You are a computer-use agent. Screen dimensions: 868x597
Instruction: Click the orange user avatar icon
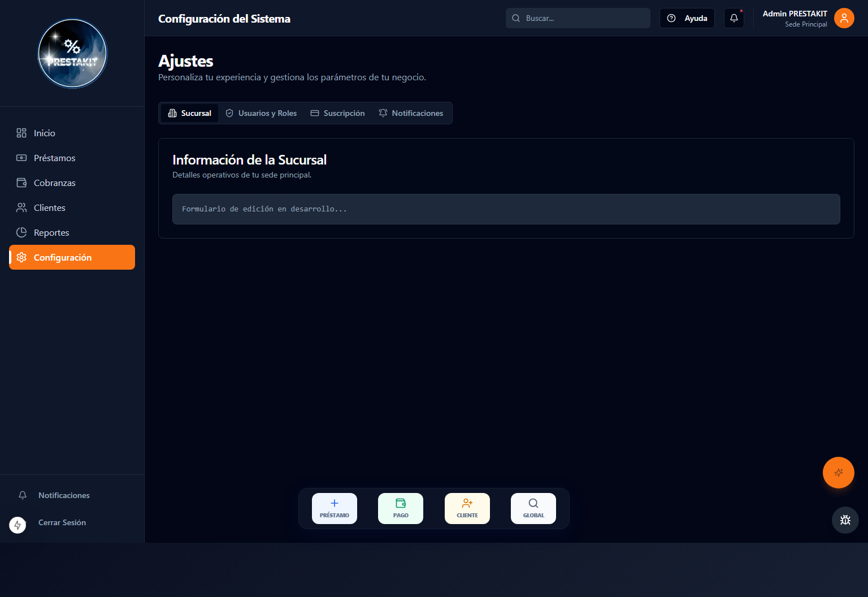click(x=844, y=18)
